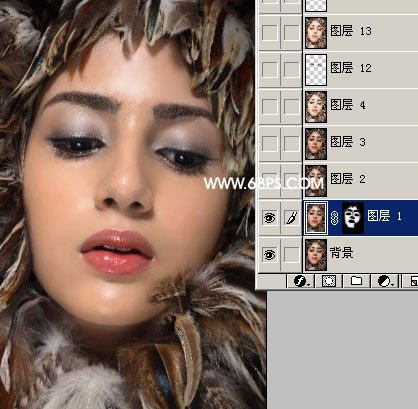
Task: Open the adjustment layer menu button
Action: pos(385,281)
